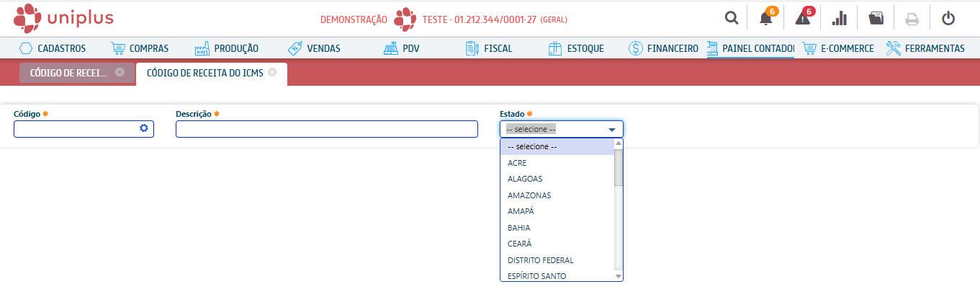Click the gear icon in Código field
The height and width of the screenshot is (297, 980).
144,128
